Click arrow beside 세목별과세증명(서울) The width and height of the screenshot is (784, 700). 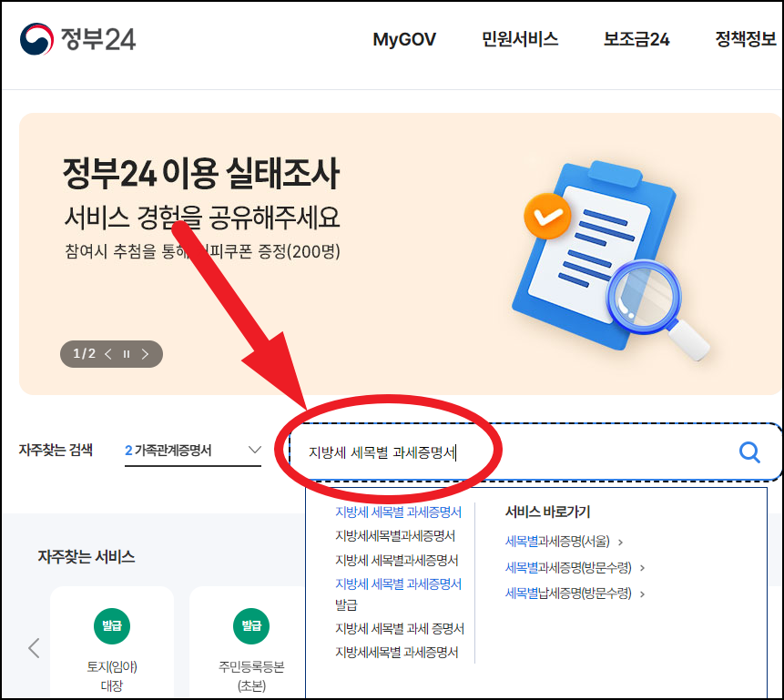(x=620, y=542)
